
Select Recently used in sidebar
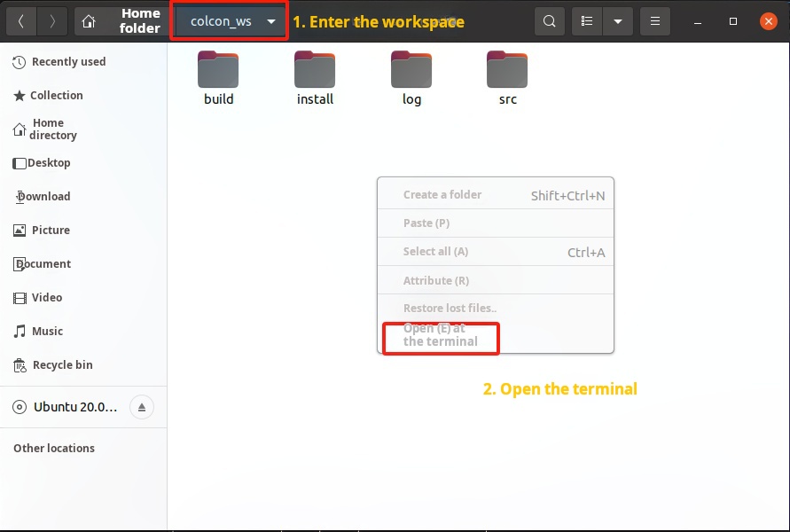click(68, 62)
